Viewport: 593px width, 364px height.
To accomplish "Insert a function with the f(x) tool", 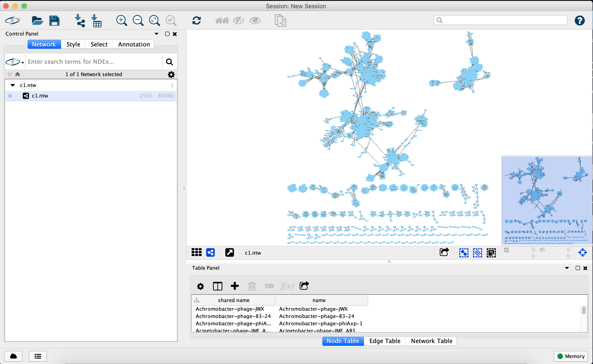I will [x=287, y=286].
